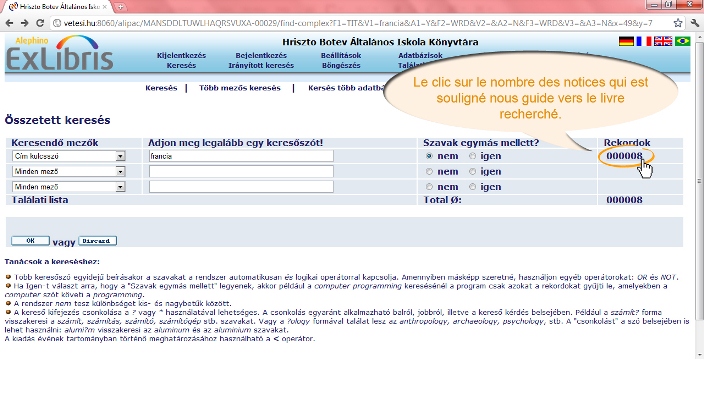Click the second empty search field
This screenshot has width=704, height=396.
[241, 172]
